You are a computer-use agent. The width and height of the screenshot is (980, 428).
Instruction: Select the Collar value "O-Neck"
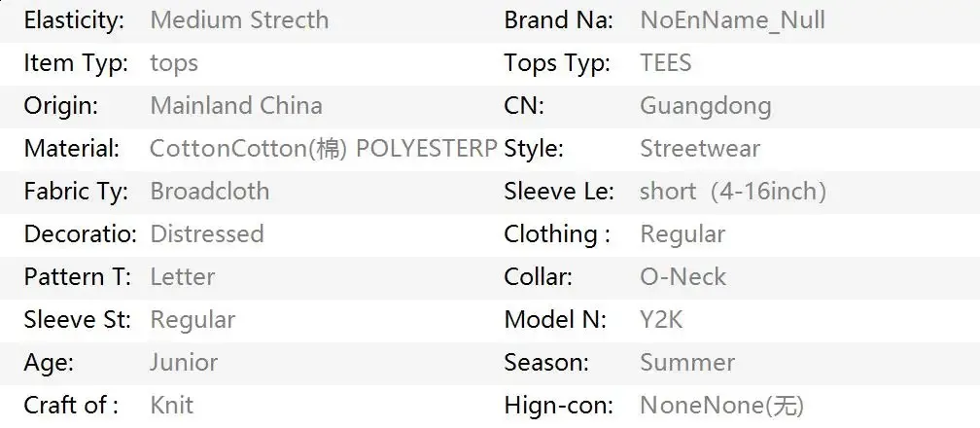682,277
